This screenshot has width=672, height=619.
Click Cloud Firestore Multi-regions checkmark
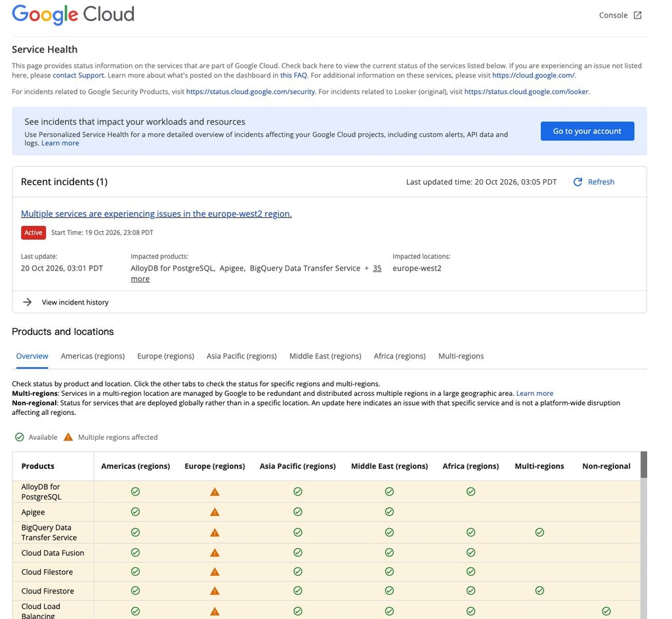click(x=539, y=590)
